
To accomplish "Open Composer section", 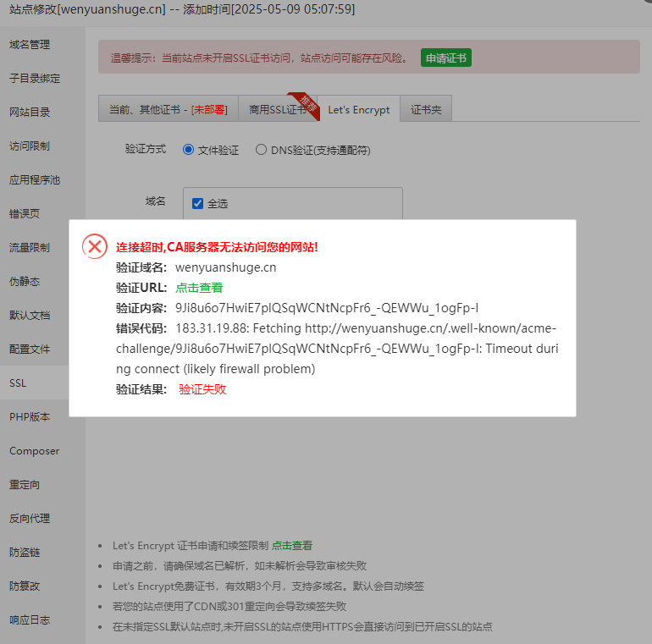I will [34, 451].
